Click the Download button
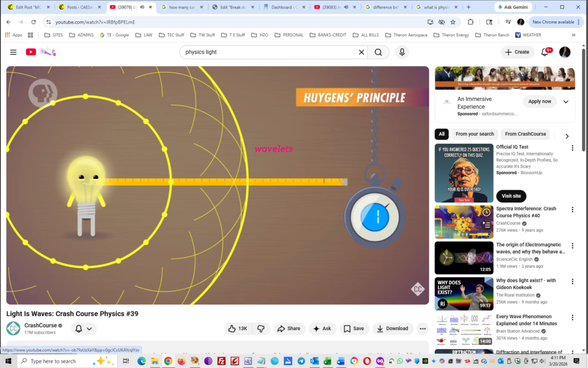588x368 pixels. coord(393,328)
